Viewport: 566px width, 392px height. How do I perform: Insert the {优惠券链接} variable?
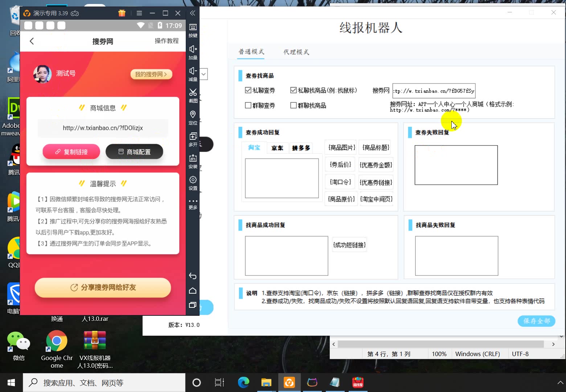[x=376, y=182]
